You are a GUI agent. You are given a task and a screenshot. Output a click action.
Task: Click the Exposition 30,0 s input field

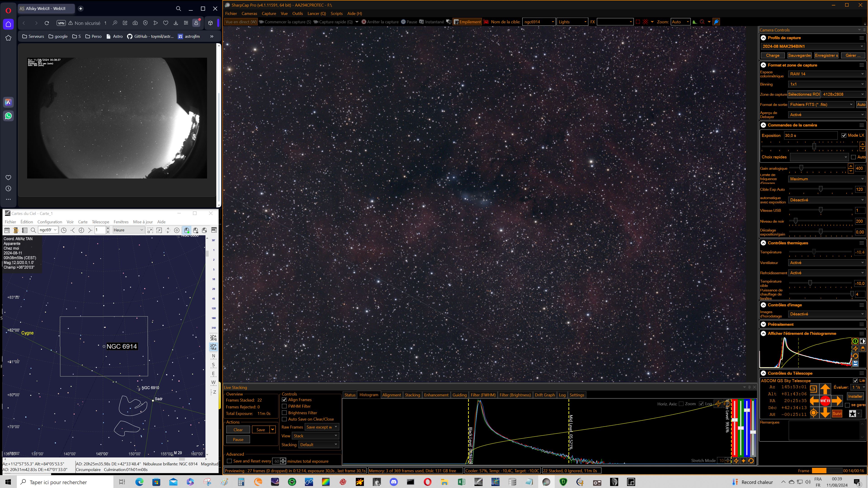[x=810, y=136]
